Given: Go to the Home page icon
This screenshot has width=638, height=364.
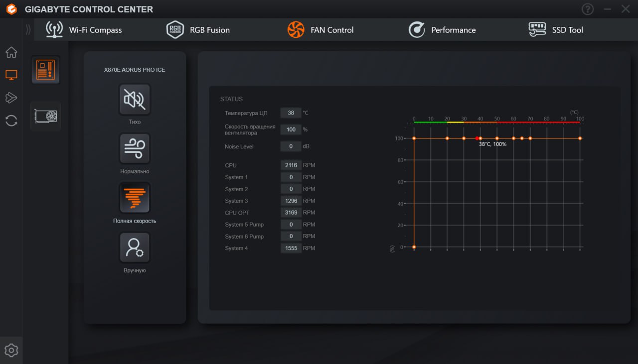Looking at the screenshot, I should [x=11, y=52].
